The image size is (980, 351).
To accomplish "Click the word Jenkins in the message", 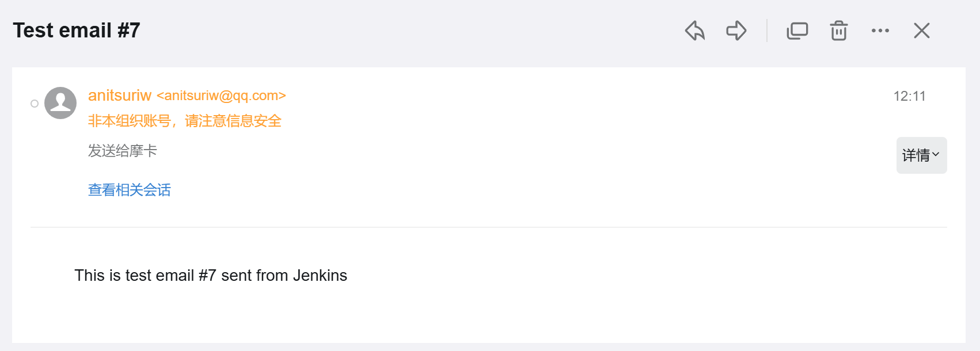I will coord(320,276).
